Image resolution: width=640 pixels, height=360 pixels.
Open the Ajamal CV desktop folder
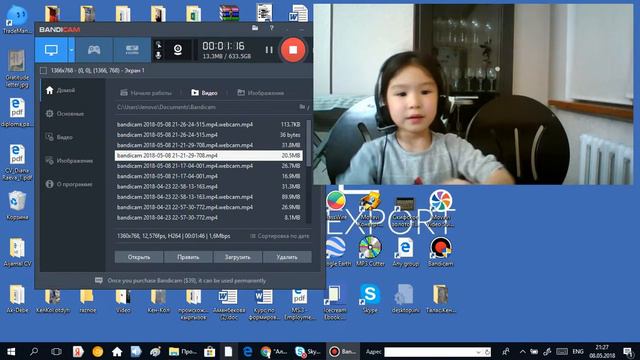tap(17, 252)
